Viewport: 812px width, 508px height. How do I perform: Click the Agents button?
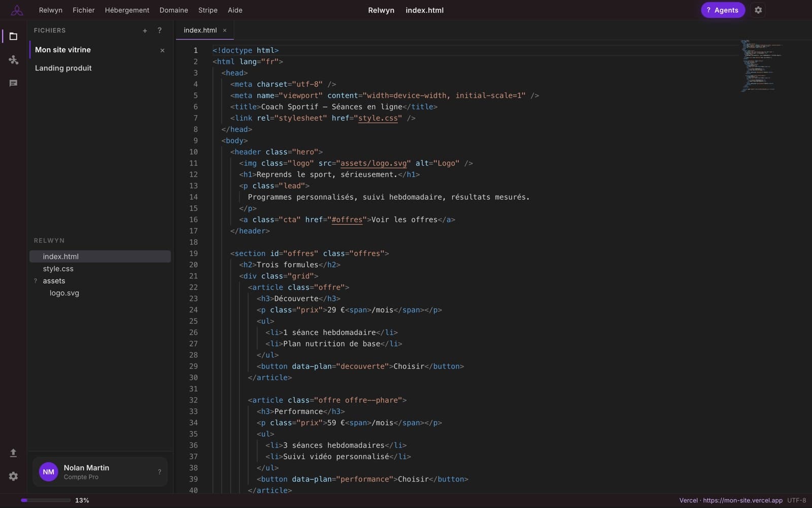tap(723, 10)
